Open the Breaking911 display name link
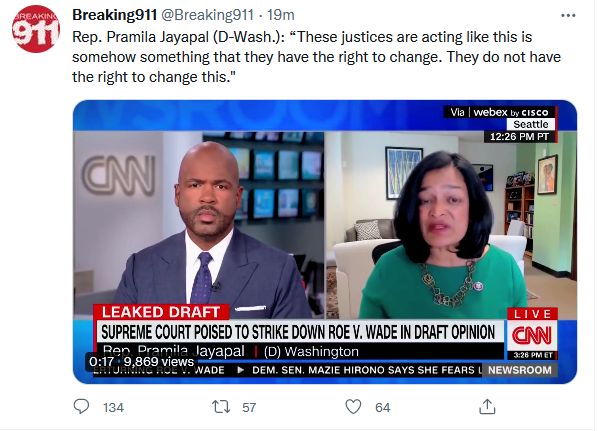 [114, 15]
